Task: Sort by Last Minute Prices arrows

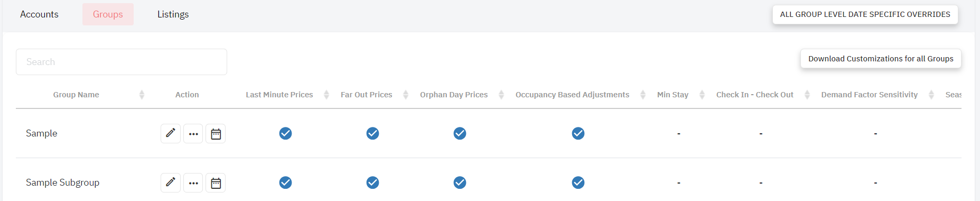Action: click(326, 95)
